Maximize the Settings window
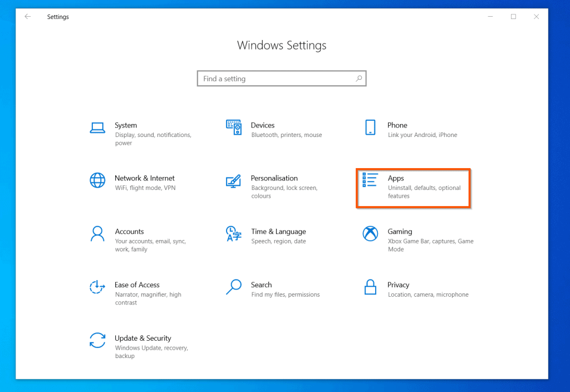 pos(513,16)
